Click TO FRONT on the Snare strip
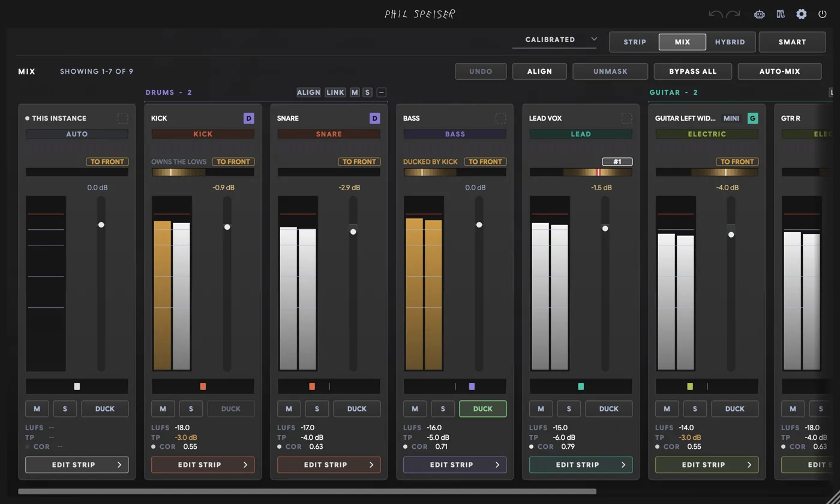Viewport: 840px width, 504px height. (x=359, y=161)
